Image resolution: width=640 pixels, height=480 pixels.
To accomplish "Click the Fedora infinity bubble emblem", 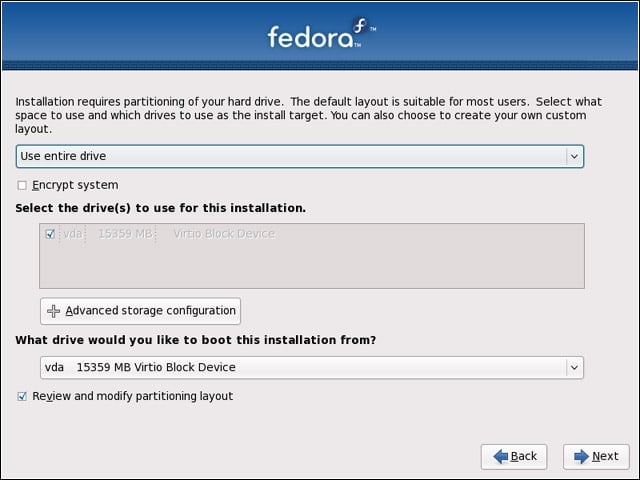I will coord(360,26).
